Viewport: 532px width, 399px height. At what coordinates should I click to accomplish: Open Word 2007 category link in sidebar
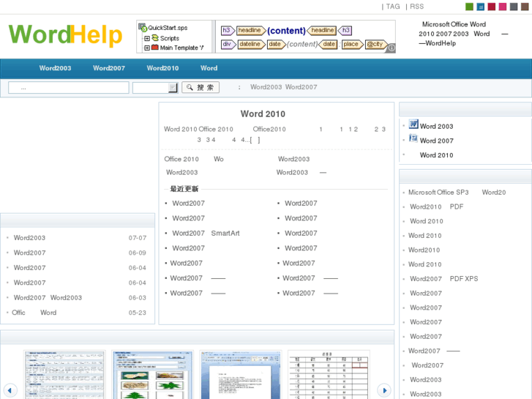(x=436, y=141)
